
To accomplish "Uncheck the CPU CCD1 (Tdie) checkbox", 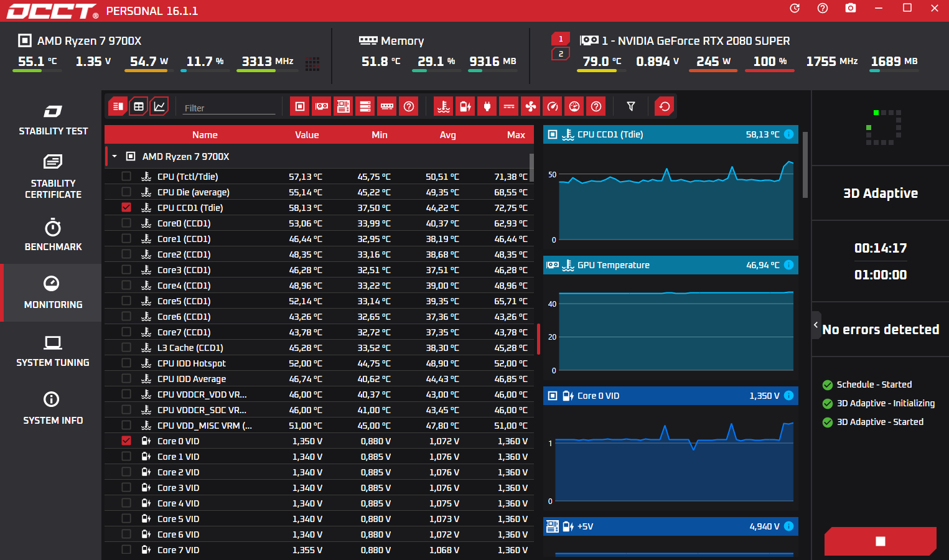I will coord(126,207).
